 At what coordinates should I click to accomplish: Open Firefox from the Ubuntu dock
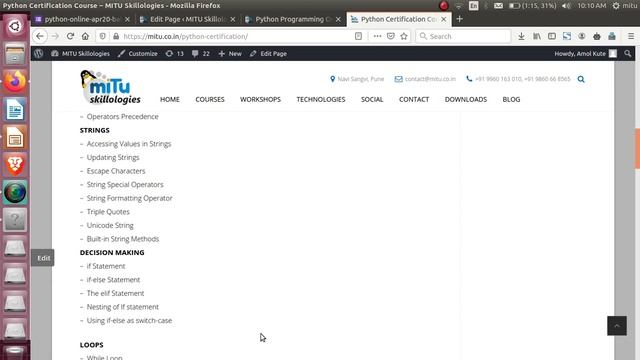tap(15, 81)
